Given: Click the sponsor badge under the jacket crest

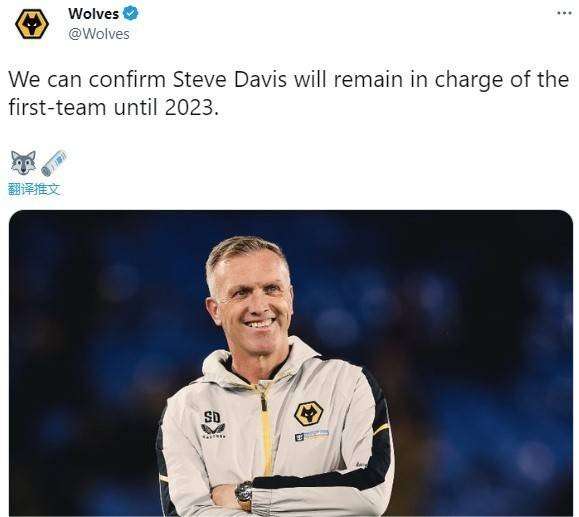Looking at the screenshot, I should point(311,435).
